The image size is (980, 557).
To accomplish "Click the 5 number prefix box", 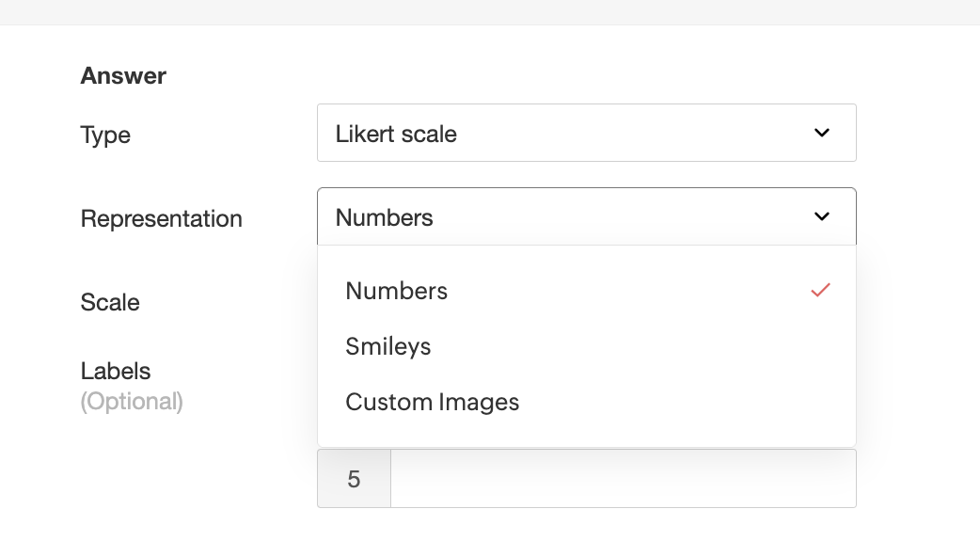I will coord(354,479).
